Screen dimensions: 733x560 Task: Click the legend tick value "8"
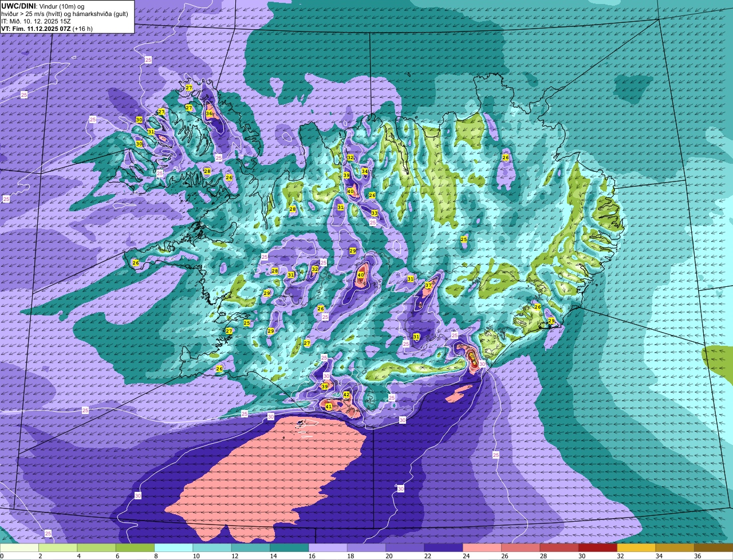(156, 556)
